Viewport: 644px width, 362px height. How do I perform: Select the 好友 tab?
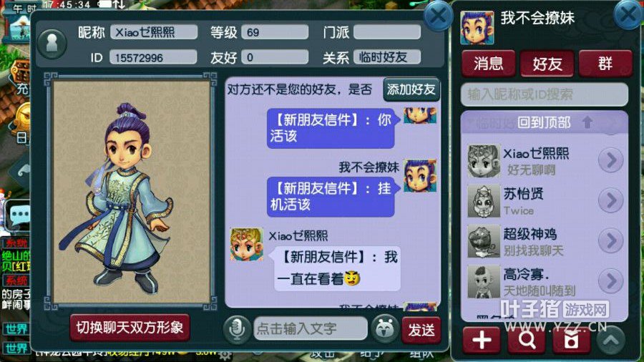pos(547,64)
